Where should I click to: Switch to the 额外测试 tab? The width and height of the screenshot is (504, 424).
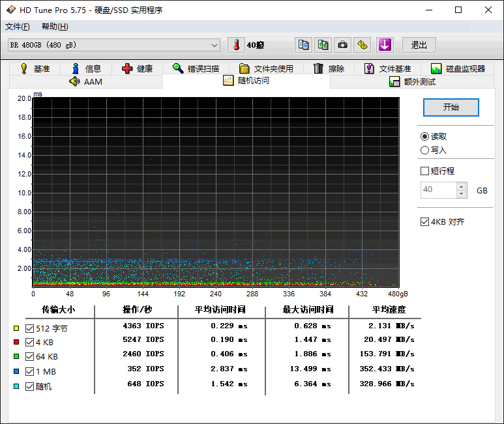(412, 81)
